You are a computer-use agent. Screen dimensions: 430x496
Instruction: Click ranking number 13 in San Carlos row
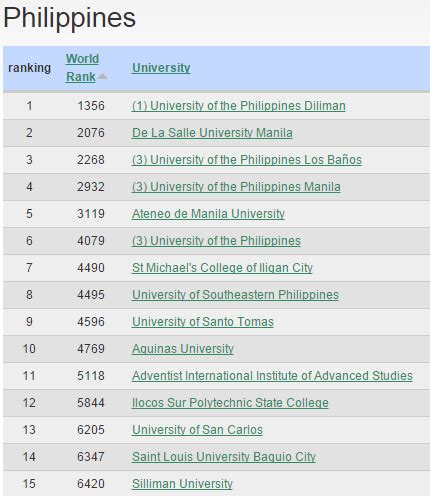tap(29, 430)
